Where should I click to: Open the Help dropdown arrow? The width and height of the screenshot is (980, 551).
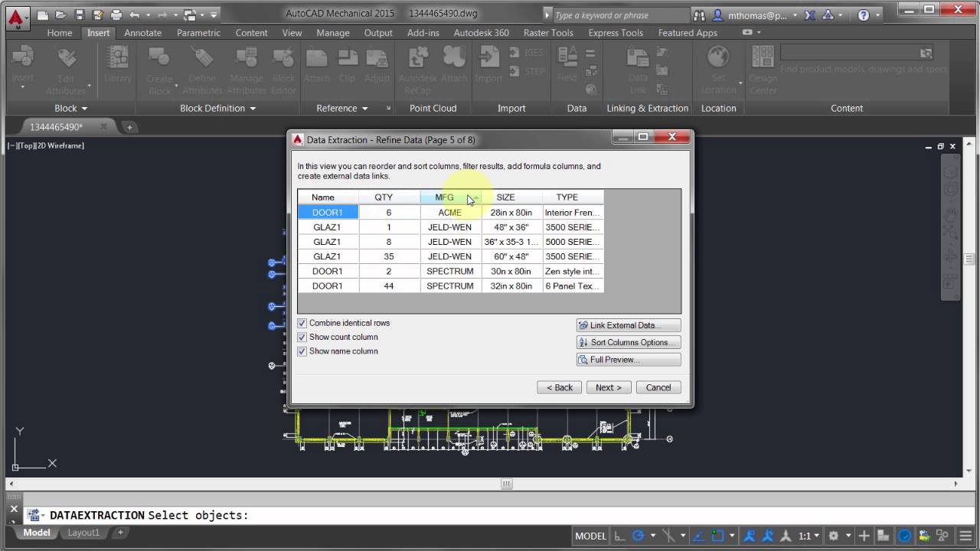pyautogui.click(x=879, y=15)
